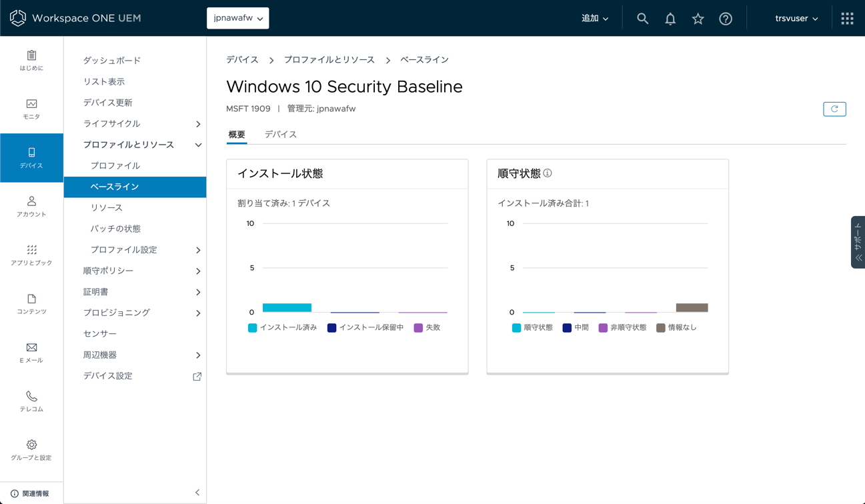The image size is (865, 504).
Task: Open センサー in the device menu
Action: [100, 333]
